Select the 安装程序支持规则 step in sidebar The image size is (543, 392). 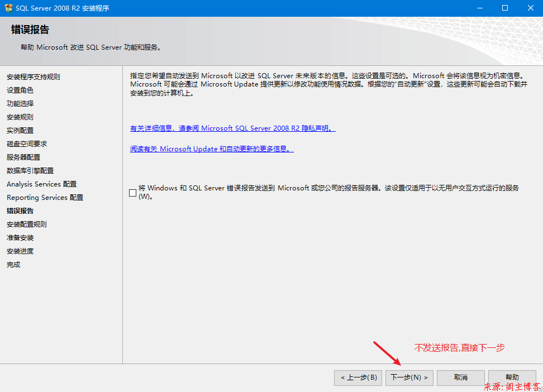click(x=34, y=77)
